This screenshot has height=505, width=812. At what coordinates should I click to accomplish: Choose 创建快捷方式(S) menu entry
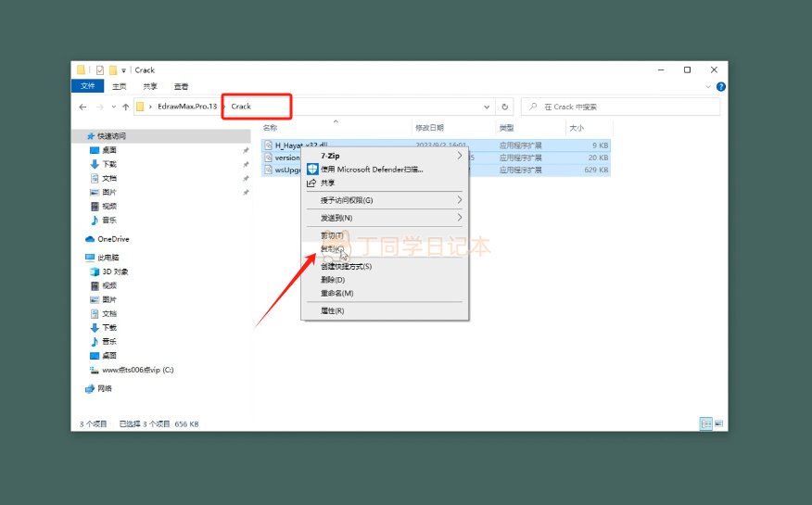point(385,267)
